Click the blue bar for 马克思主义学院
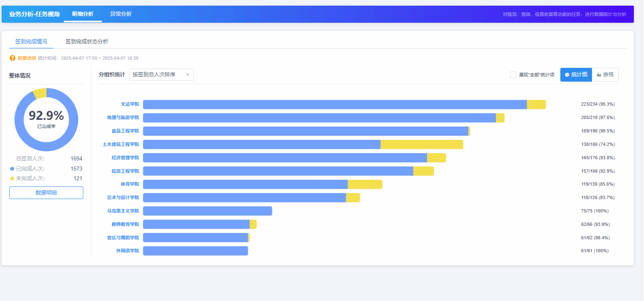 pyautogui.click(x=207, y=211)
